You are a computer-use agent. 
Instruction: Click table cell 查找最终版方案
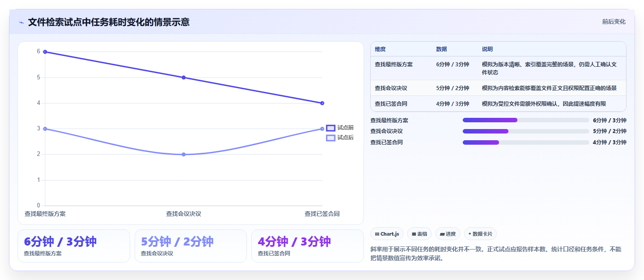pyautogui.click(x=394, y=65)
